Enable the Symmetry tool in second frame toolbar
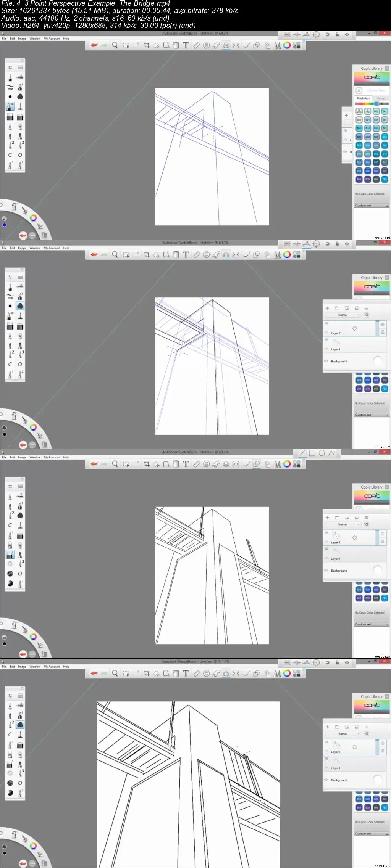The image size is (391, 868). 236,255
